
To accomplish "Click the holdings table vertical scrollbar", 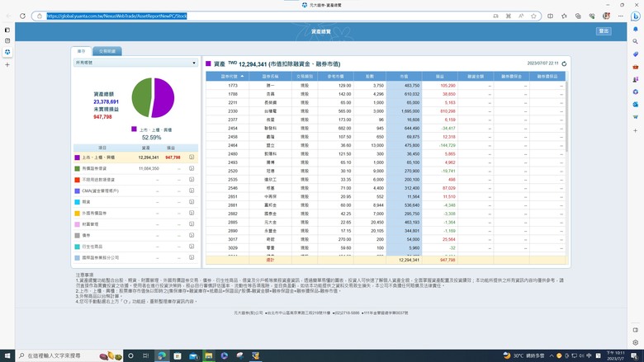I will [x=566, y=117].
